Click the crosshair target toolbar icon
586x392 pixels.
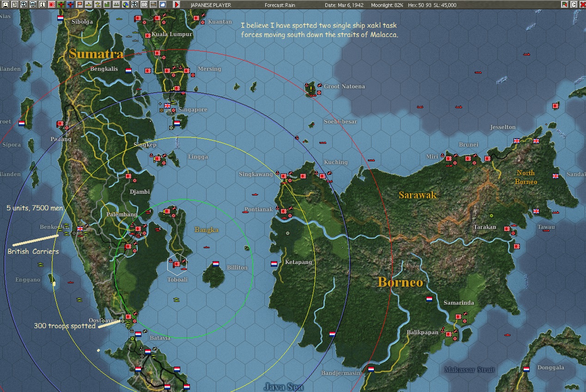[x=134, y=5]
